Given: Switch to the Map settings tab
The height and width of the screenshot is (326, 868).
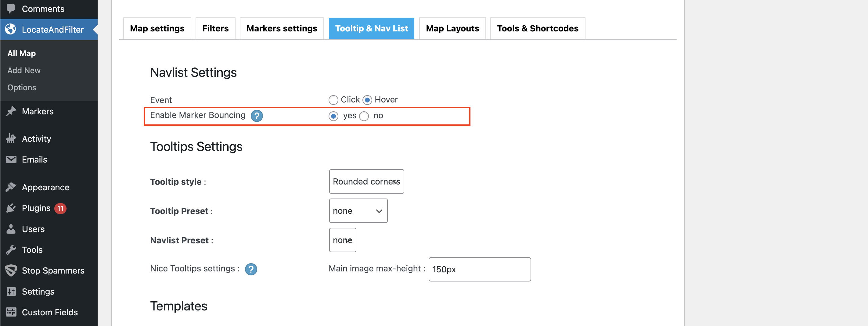Looking at the screenshot, I should [x=157, y=29].
